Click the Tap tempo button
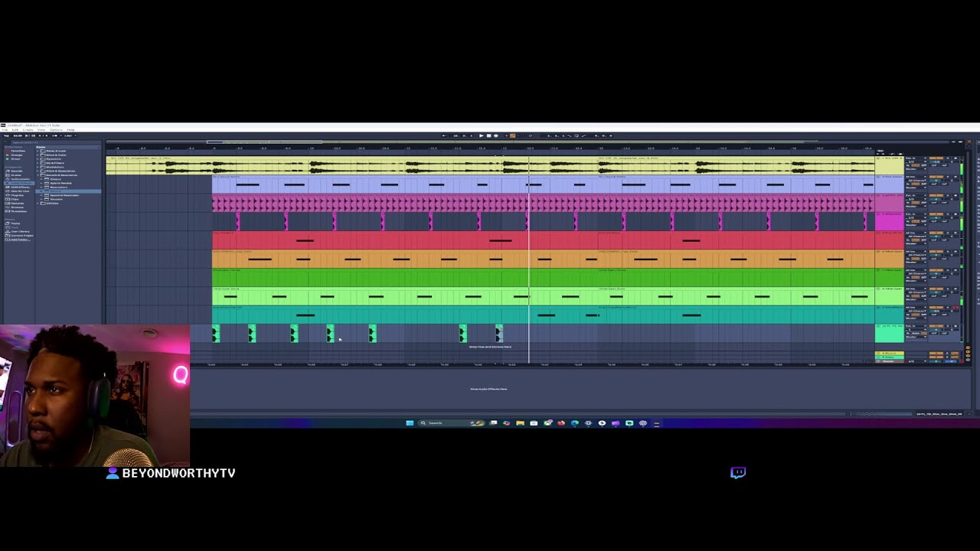Viewport: 980px width, 551px height. pos(6,135)
